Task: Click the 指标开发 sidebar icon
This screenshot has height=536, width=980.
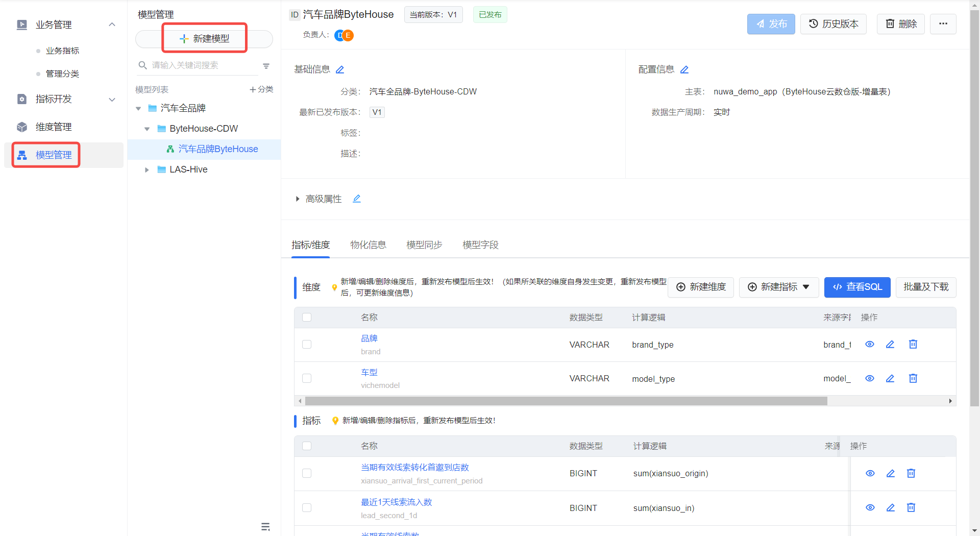Action: point(22,99)
